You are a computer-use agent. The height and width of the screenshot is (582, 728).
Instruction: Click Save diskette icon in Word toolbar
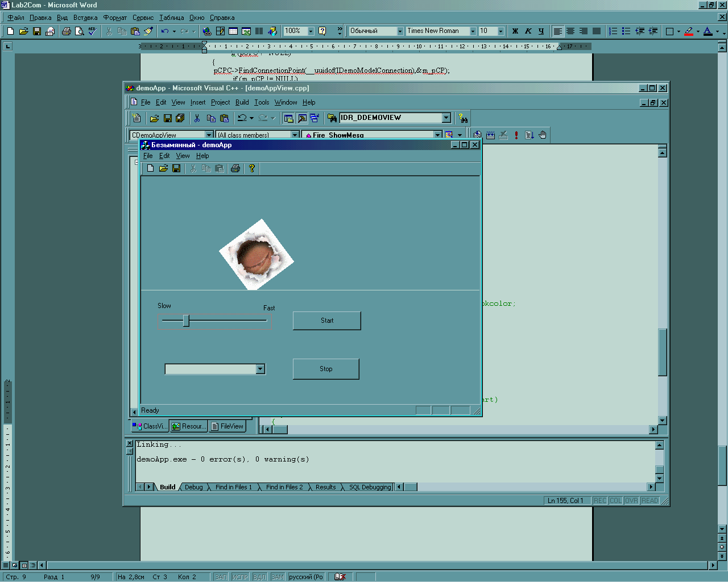(x=37, y=31)
